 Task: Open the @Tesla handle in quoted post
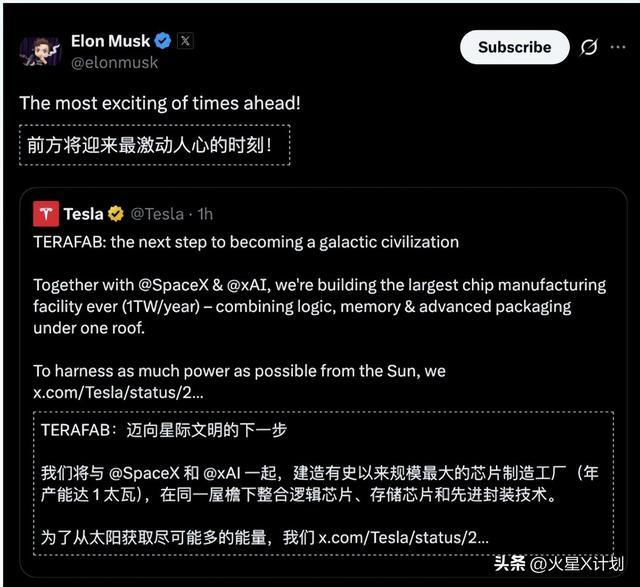(157, 213)
